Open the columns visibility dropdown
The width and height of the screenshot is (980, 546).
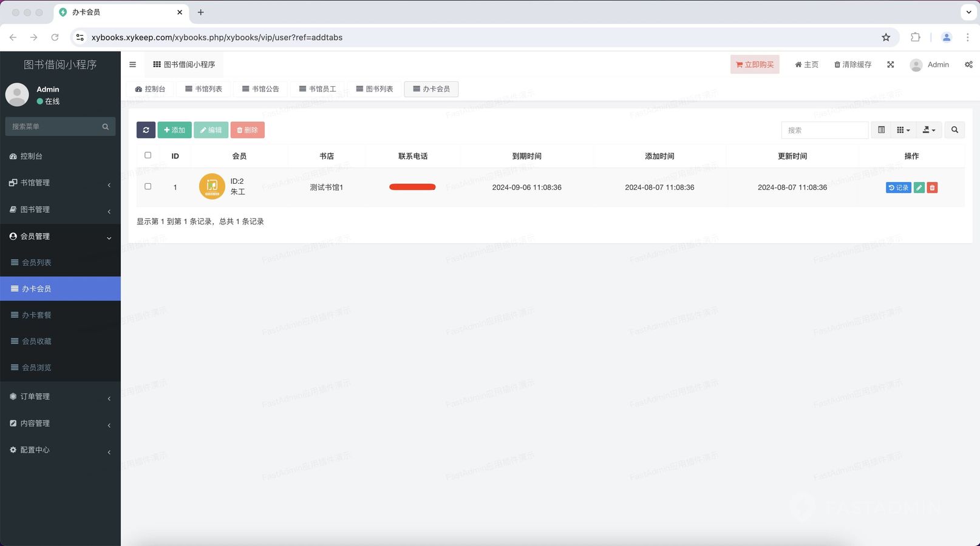pos(903,130)
